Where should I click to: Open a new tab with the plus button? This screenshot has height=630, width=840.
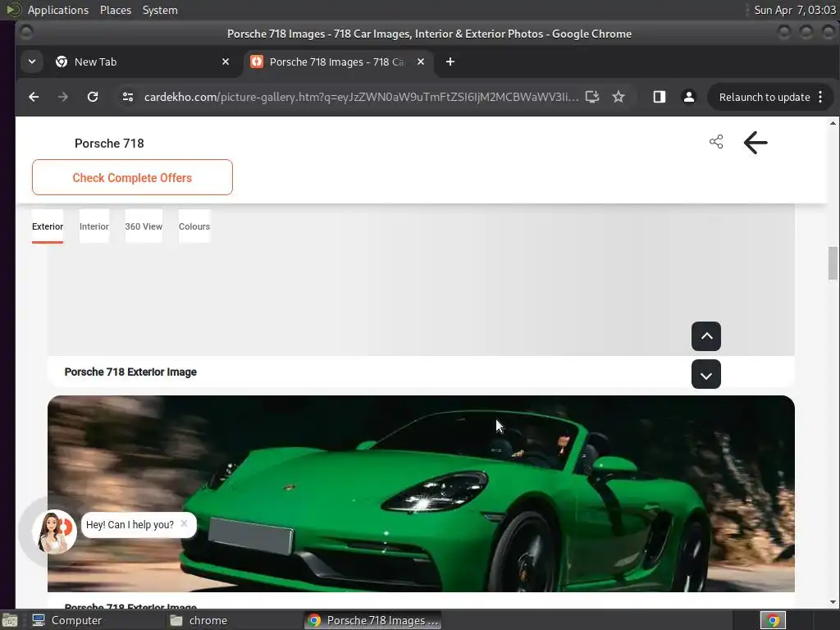pos(450,62)
